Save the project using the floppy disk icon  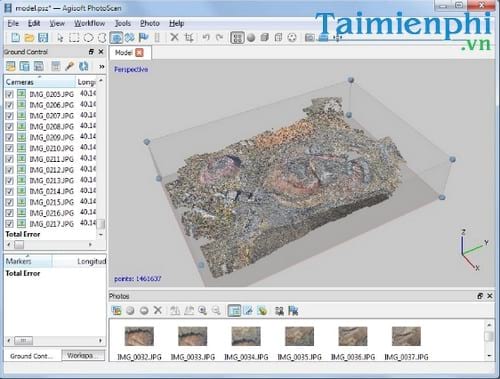pyautogui.click(x=43, y=38)
